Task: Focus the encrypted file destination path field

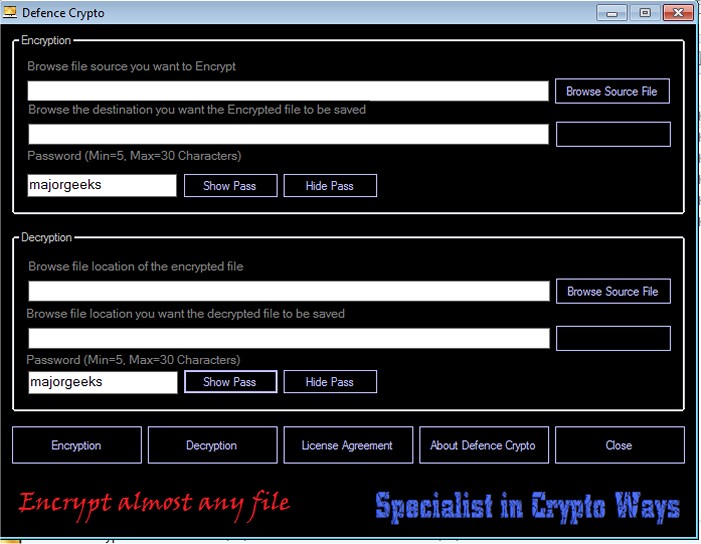Action: [x=288, y=134]
